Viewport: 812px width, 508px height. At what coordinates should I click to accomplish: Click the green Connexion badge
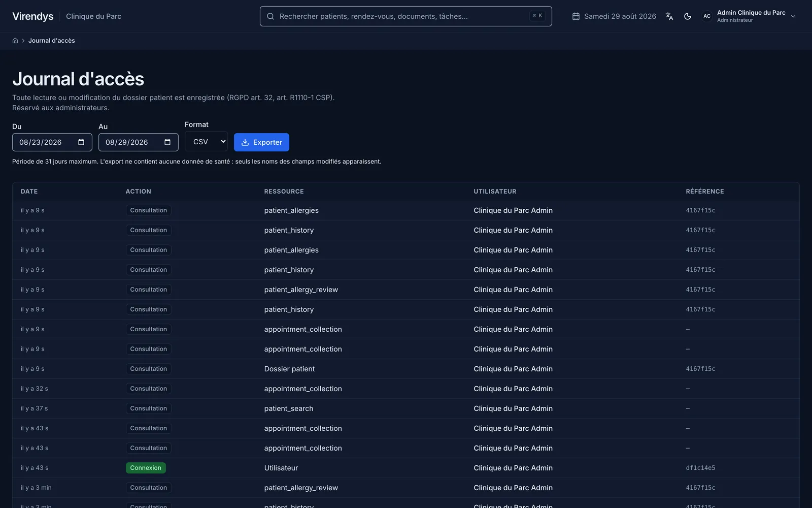146,468
